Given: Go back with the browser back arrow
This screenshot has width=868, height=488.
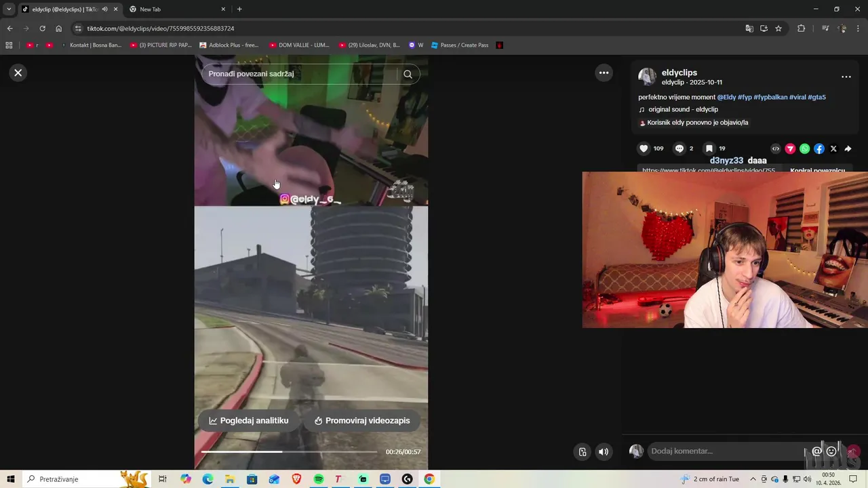Looking at the screenshot, I should tap(9, 28).
